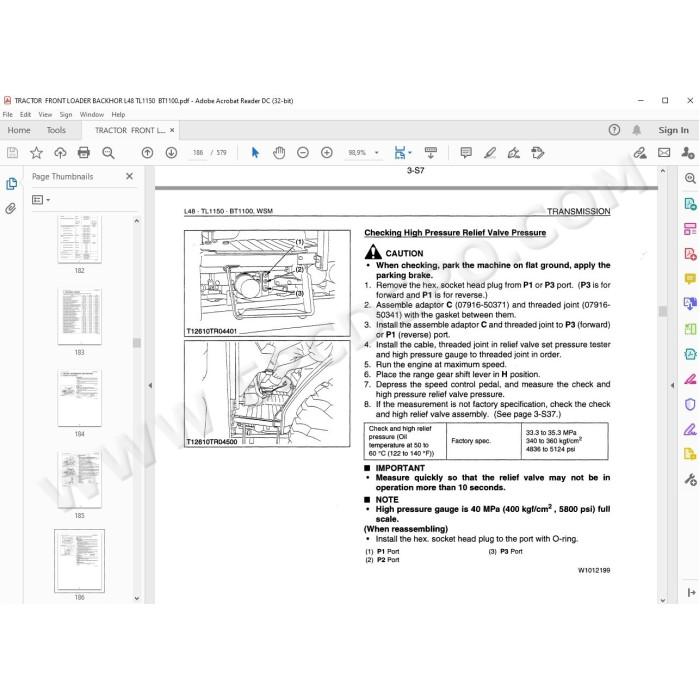Click the scrolling mode toolbar icon

[x=431, y=153]
